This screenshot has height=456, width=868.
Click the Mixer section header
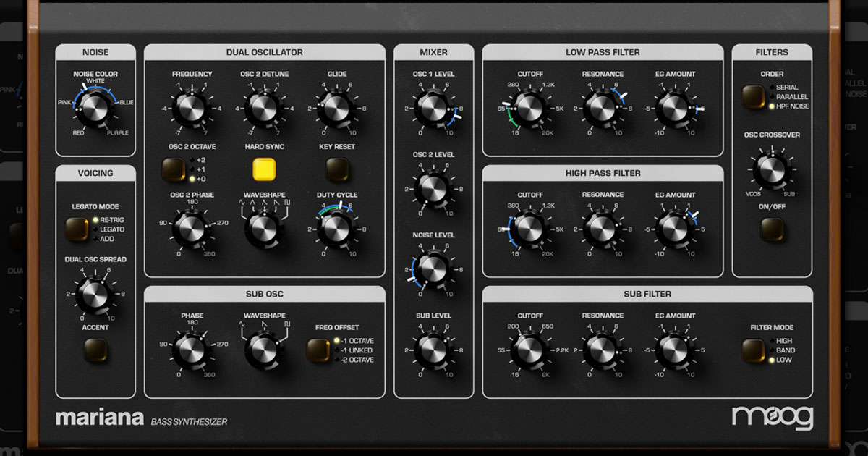point(434,51)
